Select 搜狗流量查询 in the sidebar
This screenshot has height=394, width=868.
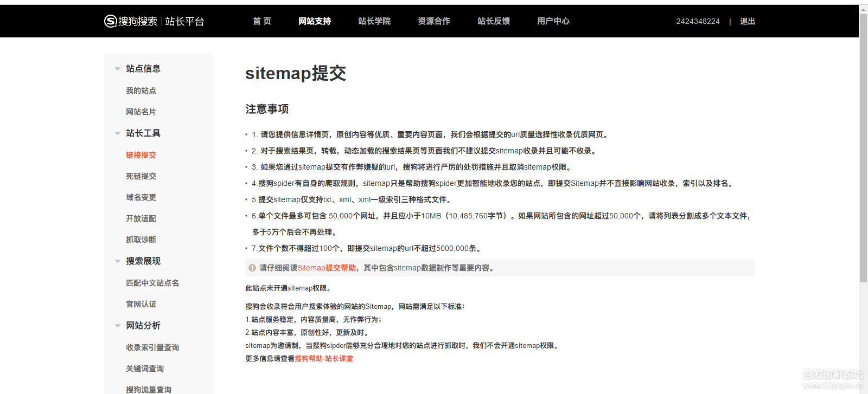coord(149,389)
